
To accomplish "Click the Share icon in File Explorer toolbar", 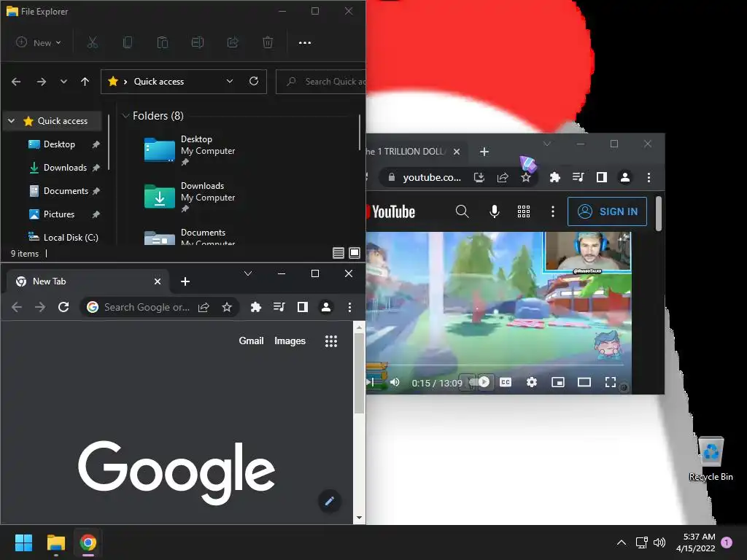I will pyautogui.click(x=233, y=42).
